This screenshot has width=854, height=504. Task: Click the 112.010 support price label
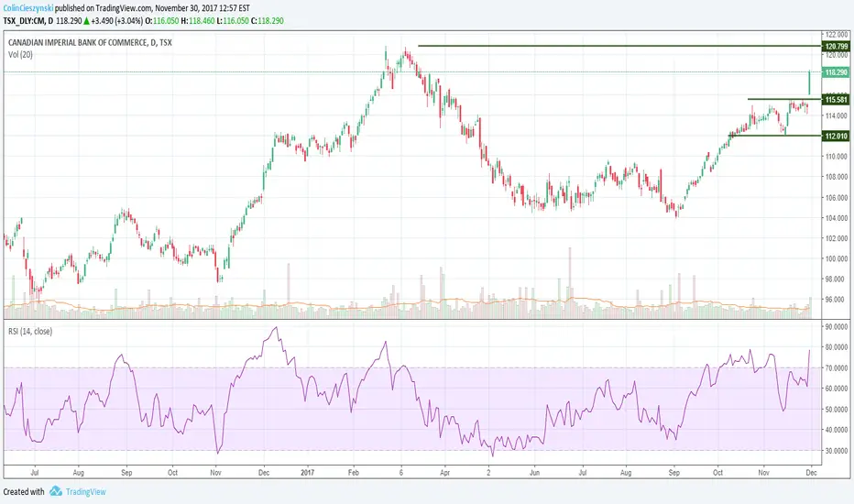[x=836, y=136]
